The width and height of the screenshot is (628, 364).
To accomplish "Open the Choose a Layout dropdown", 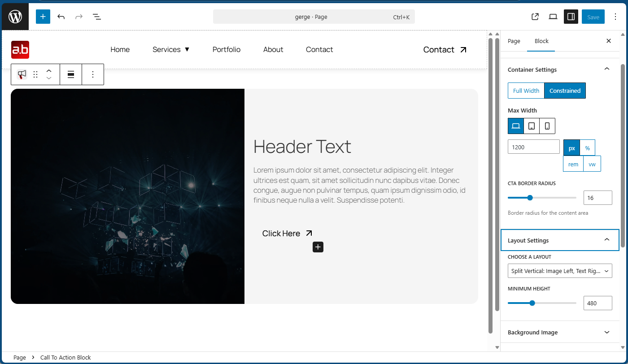I will point(560,271).
